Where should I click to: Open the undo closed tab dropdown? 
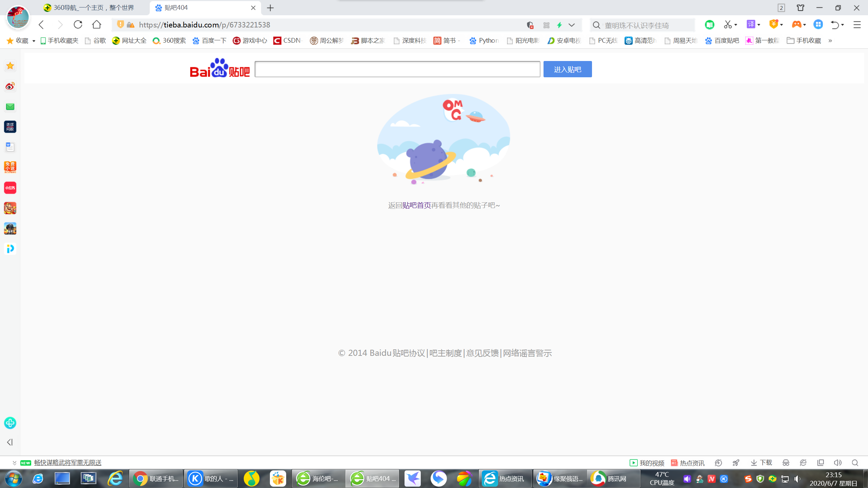point(843,25)
